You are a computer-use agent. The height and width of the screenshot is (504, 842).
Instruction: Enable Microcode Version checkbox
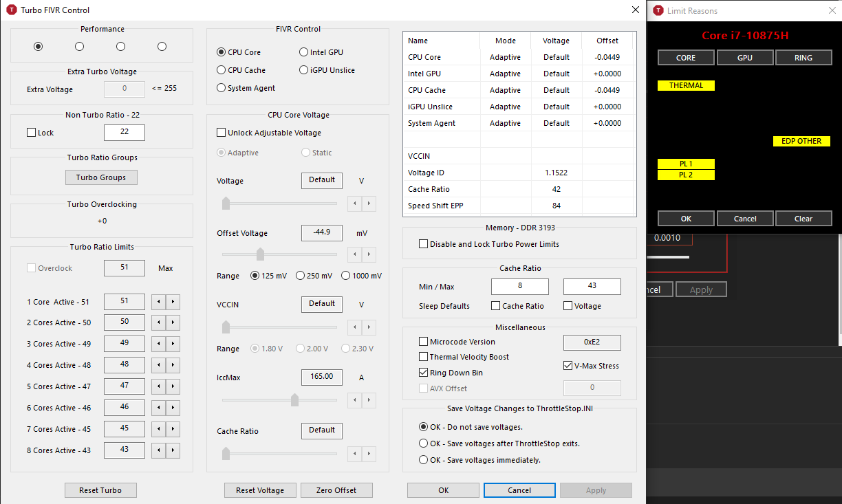point(457,342)
